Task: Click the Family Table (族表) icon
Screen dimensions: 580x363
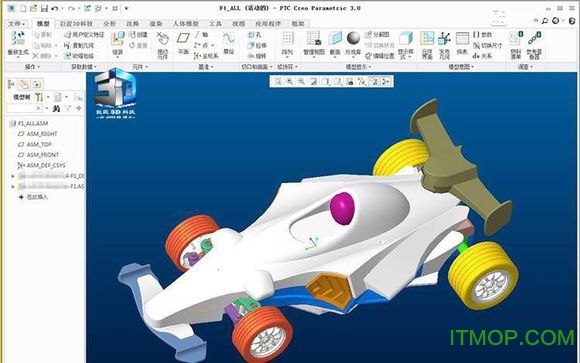Action: (462, 38)
